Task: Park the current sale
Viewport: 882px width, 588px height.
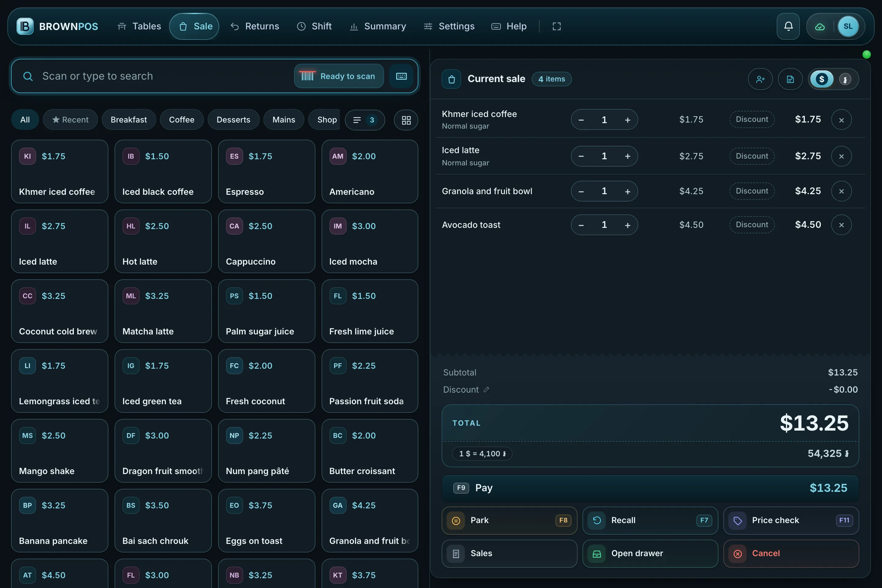Action: [x=509, y=521]
